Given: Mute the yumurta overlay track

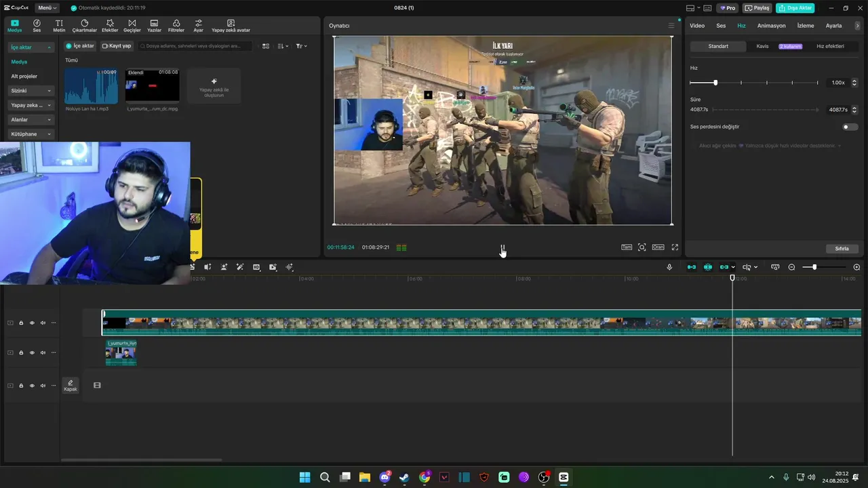Looking at the screenshot, I should [x=43, y=352].
